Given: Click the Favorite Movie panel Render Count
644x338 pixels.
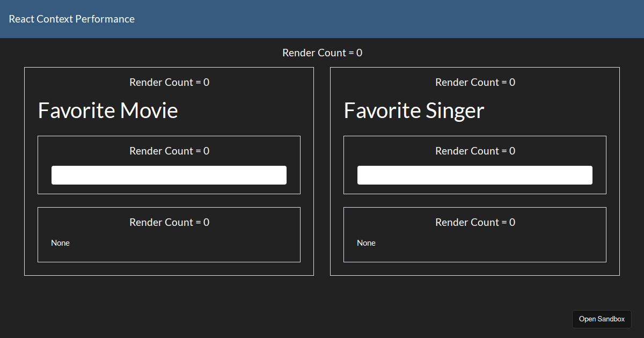Looking at the screenshot, I should (169, 82).
